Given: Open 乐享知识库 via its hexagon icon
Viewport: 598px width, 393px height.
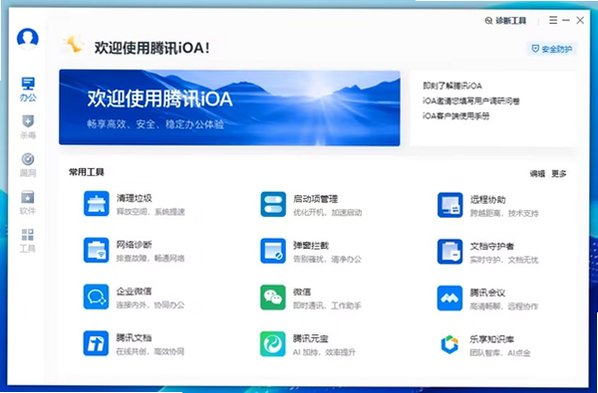Looking at the screenshot, I should (450, 345).
